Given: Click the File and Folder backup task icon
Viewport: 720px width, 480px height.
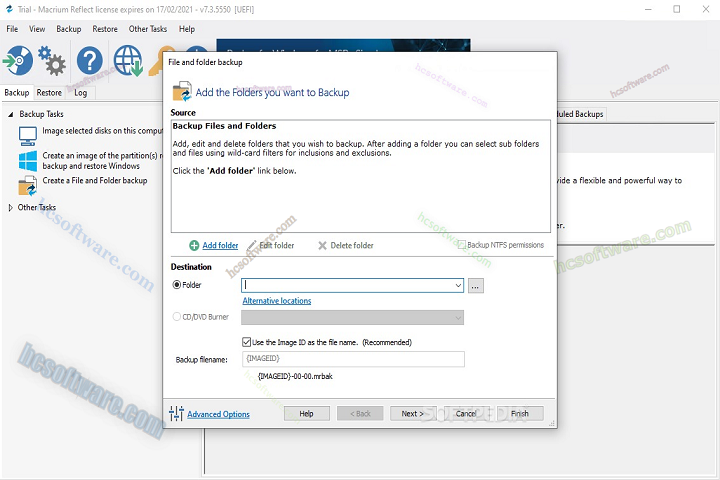Looking at the screenshot, I should pos(28,186).
